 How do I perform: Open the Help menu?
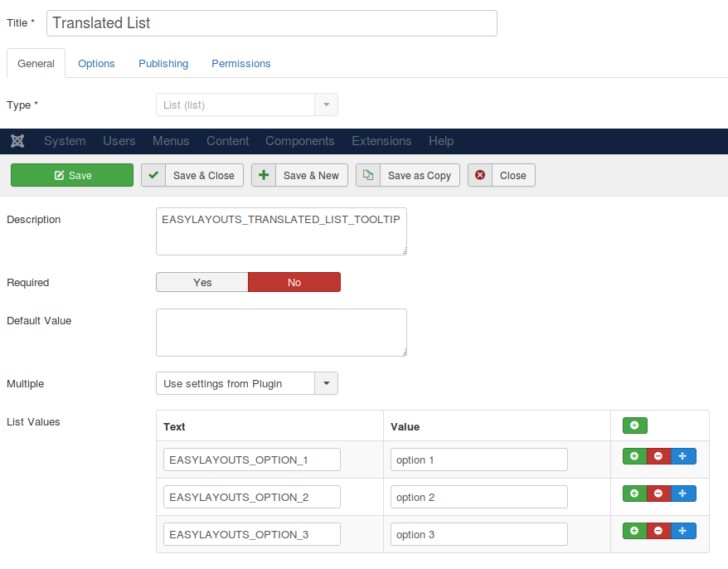click(441, 141)
